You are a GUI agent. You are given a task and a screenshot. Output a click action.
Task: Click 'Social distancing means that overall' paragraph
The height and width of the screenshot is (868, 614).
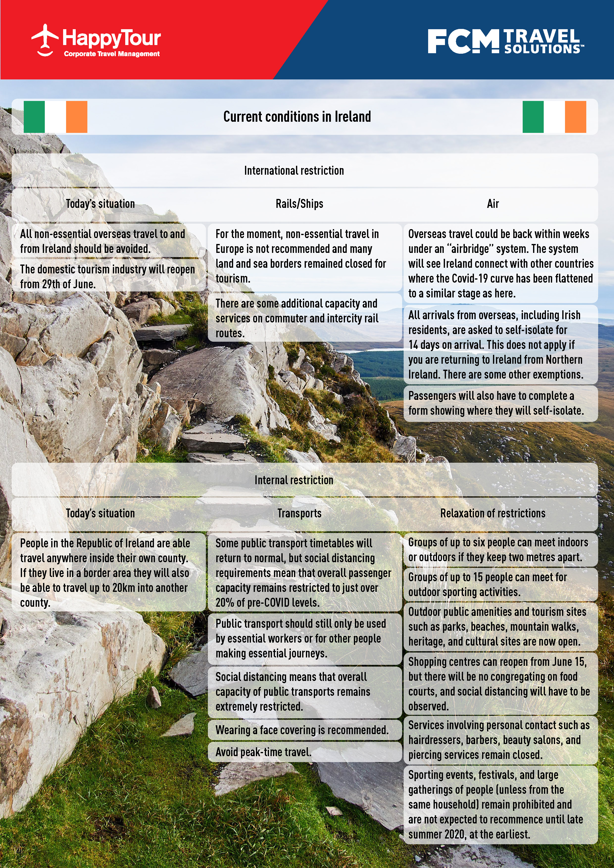[305, 692]
